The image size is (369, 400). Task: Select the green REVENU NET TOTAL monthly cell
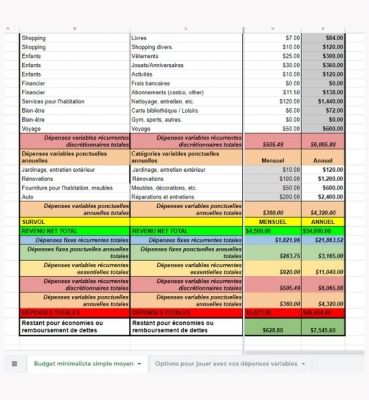click(273, 231)
